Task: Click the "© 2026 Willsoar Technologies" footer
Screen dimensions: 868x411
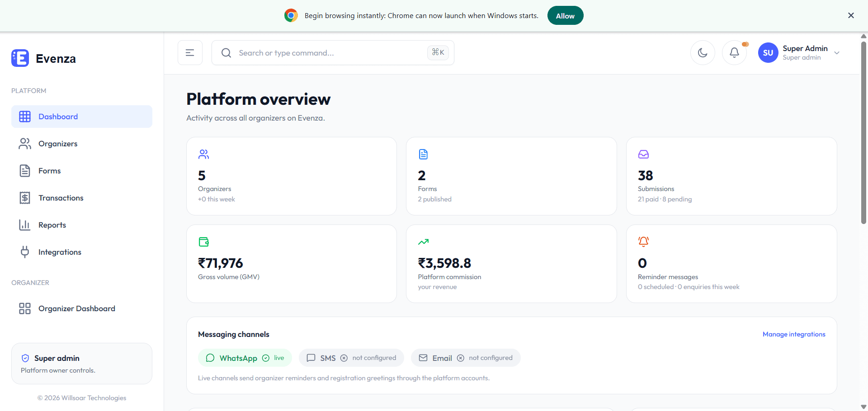Action: 82,398
